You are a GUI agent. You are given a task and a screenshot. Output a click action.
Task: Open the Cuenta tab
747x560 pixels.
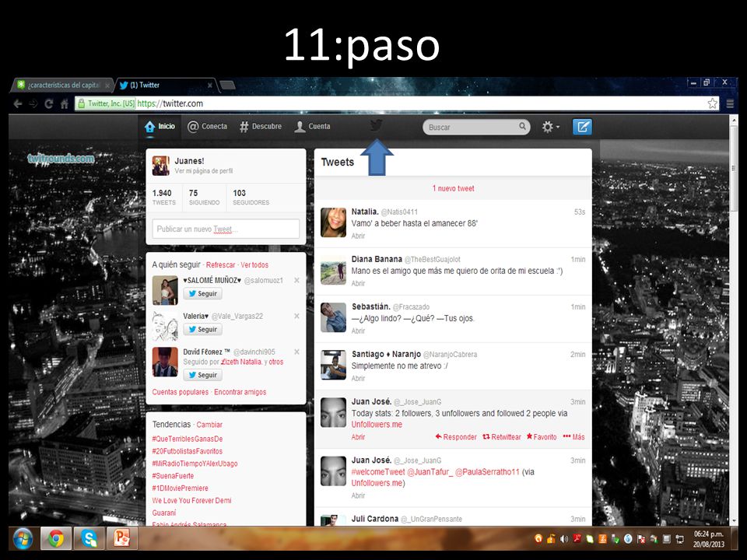tap(313, 127)
